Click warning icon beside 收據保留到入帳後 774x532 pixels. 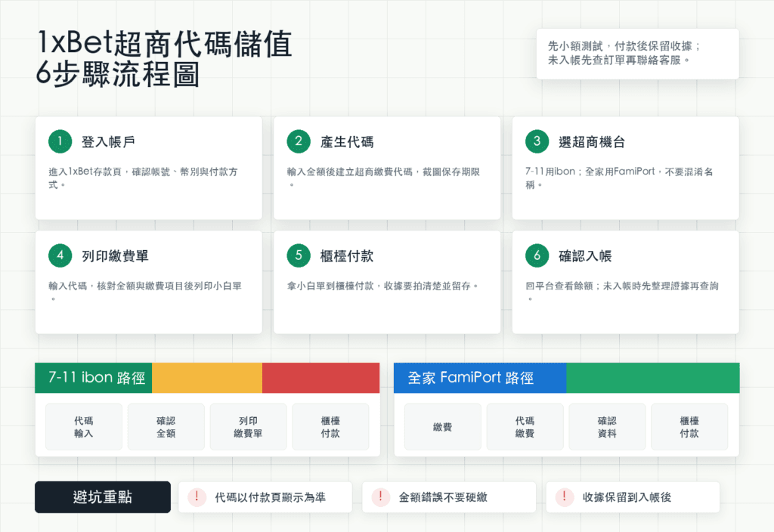[x=564, y=497]
